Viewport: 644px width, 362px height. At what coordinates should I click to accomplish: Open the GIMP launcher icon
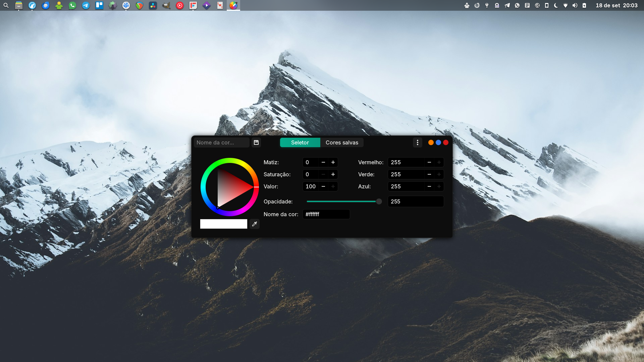[166, 5]
